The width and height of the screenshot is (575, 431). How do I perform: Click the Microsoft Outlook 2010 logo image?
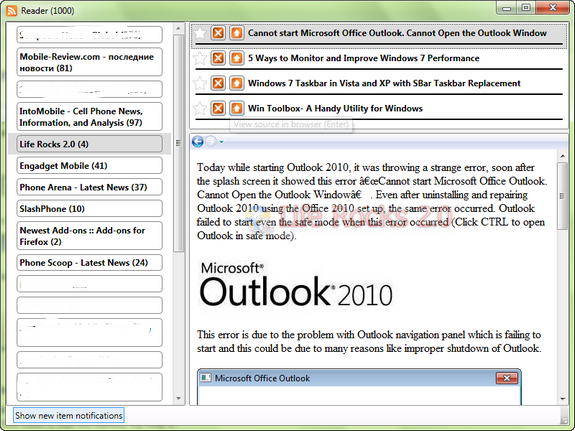[296, 284]
